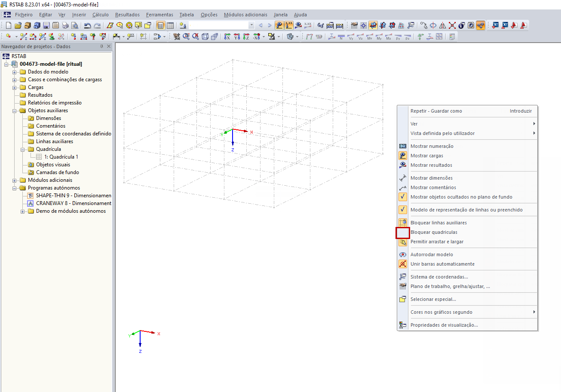Save the model with the floppy disk icon
Screen dimensions: 561x392
pyautogui.click(x=46, y=25)
